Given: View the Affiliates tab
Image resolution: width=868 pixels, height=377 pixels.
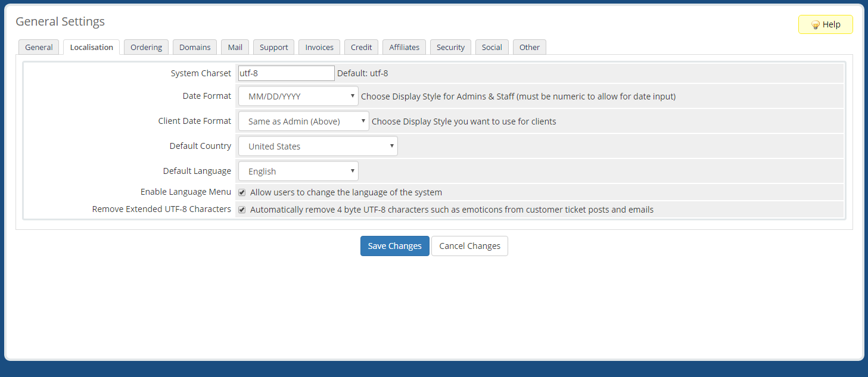Looking at the screenshot, I should tap(404, 48).
